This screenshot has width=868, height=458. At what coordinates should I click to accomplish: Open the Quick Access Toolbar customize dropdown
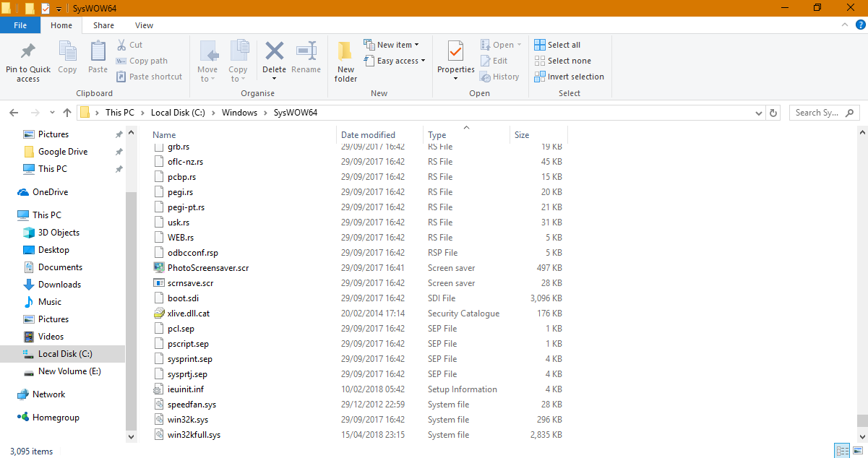coord(59,8)
